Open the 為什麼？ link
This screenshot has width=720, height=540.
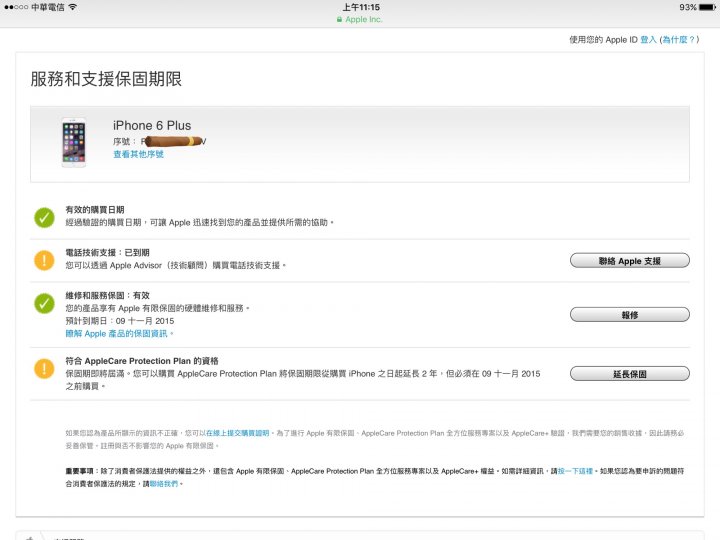(679, 39)
